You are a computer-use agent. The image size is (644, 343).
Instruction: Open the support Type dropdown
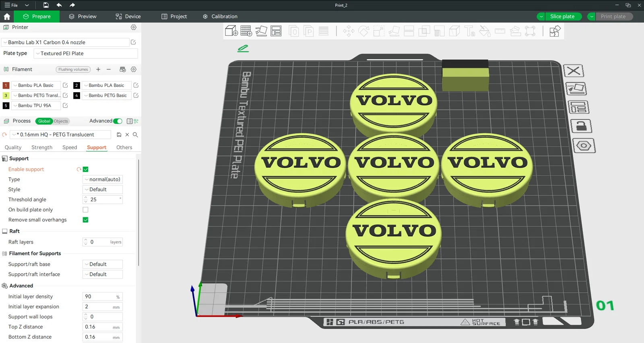[x=103, y=180]
